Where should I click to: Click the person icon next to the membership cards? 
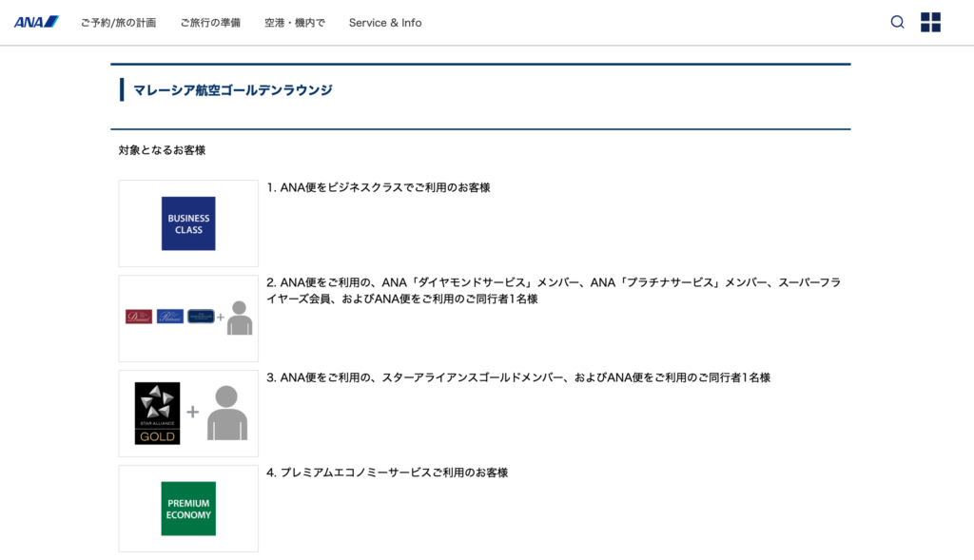(240, 318)
